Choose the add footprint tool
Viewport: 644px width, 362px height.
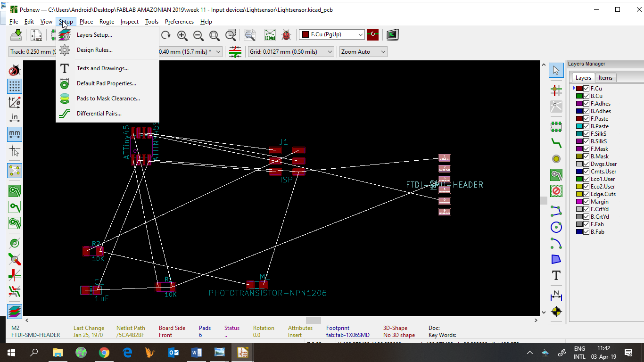[556, 126]
